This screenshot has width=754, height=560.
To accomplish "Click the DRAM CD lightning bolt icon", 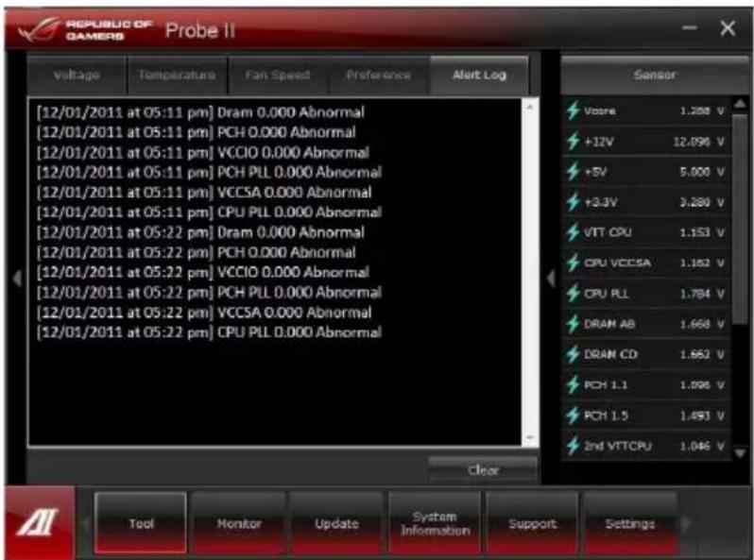I will click(x=573, y=354).
